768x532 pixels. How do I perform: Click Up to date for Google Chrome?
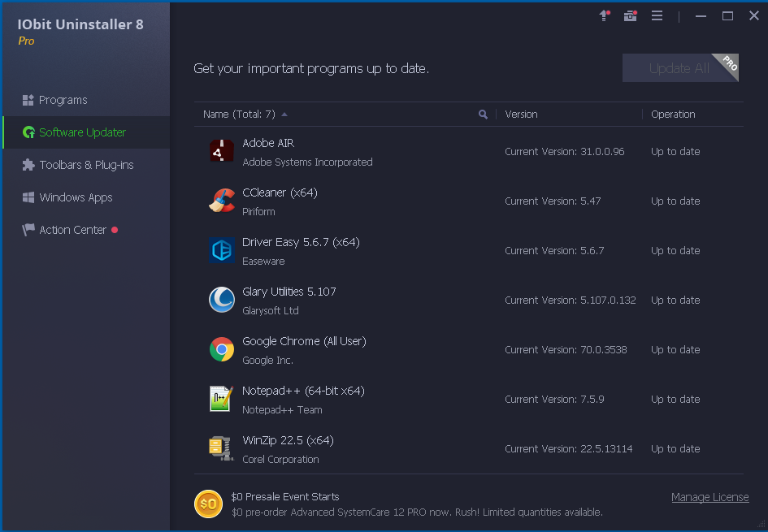tap(675, 349)
